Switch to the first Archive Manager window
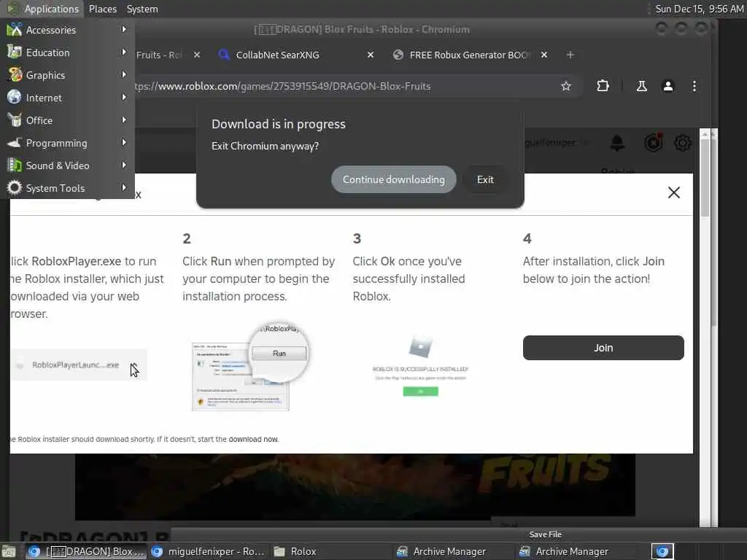Screen dimensions: 747x560 454,551
